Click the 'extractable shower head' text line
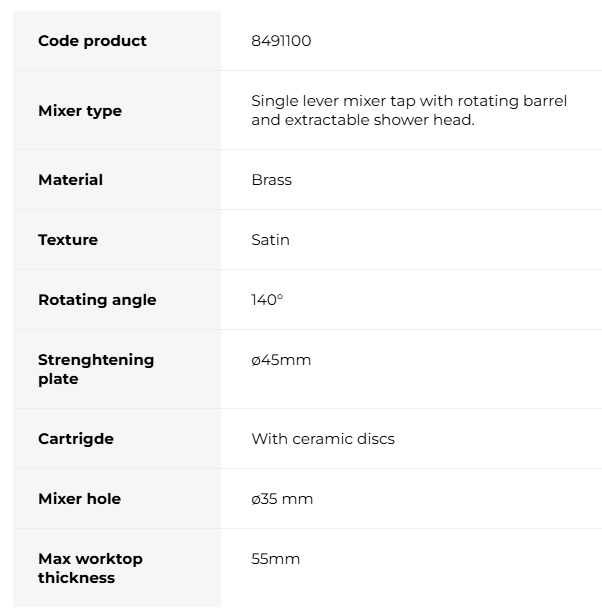602x616 pixels. 362,120
